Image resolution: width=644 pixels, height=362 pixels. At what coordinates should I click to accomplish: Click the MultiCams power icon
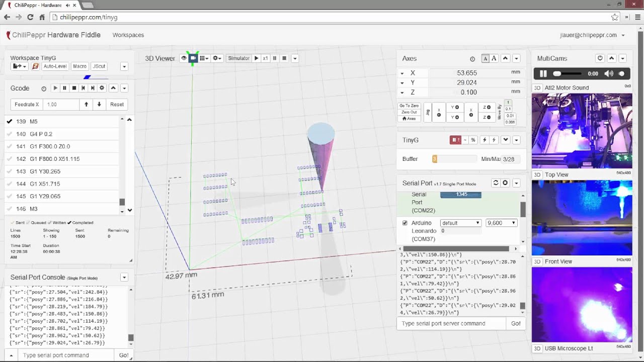click(x=600, y=58)
